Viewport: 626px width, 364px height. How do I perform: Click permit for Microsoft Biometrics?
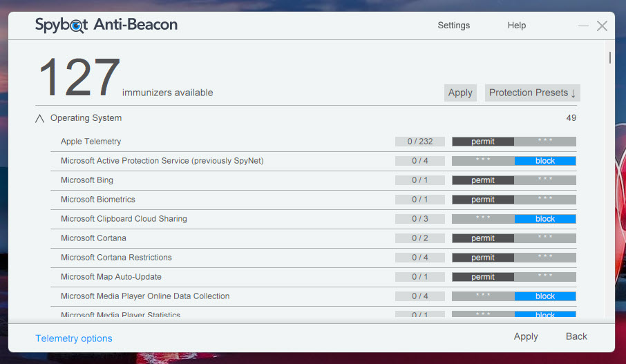[483, 200]
